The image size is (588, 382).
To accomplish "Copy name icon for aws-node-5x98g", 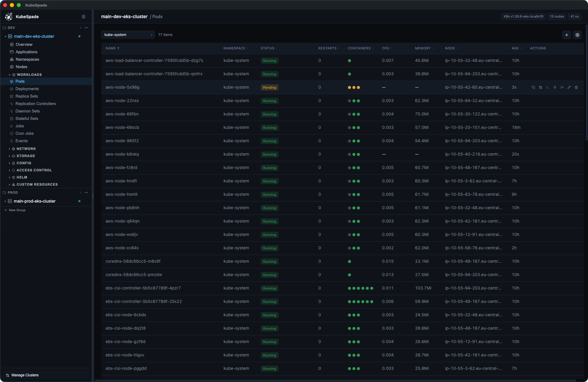I will coord(533,87).
